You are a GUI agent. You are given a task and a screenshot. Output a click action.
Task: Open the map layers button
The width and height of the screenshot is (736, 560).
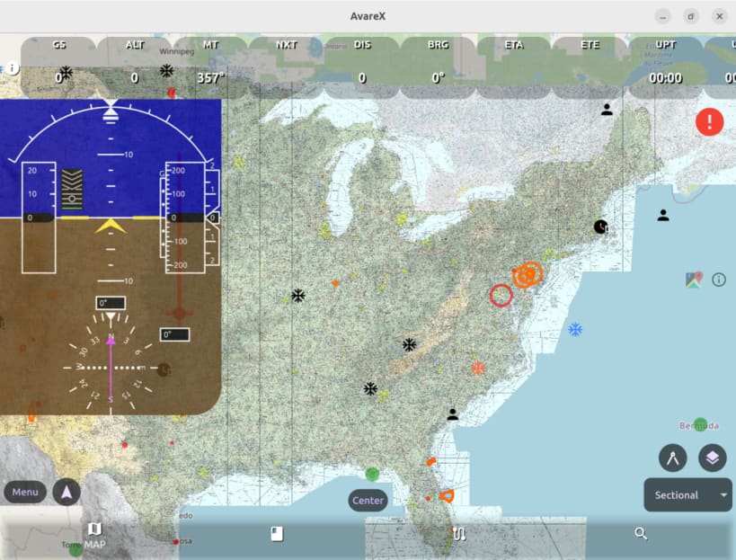[712, 458]
